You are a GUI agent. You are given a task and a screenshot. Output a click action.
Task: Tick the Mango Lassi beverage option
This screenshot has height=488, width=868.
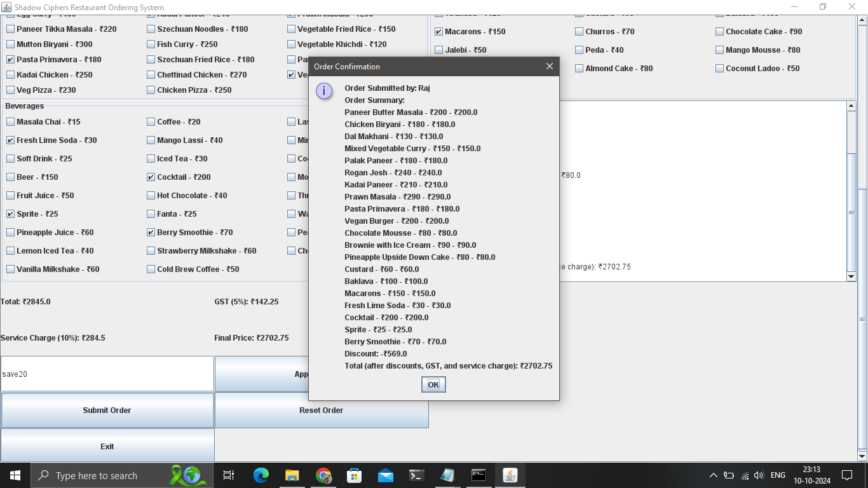151,140
